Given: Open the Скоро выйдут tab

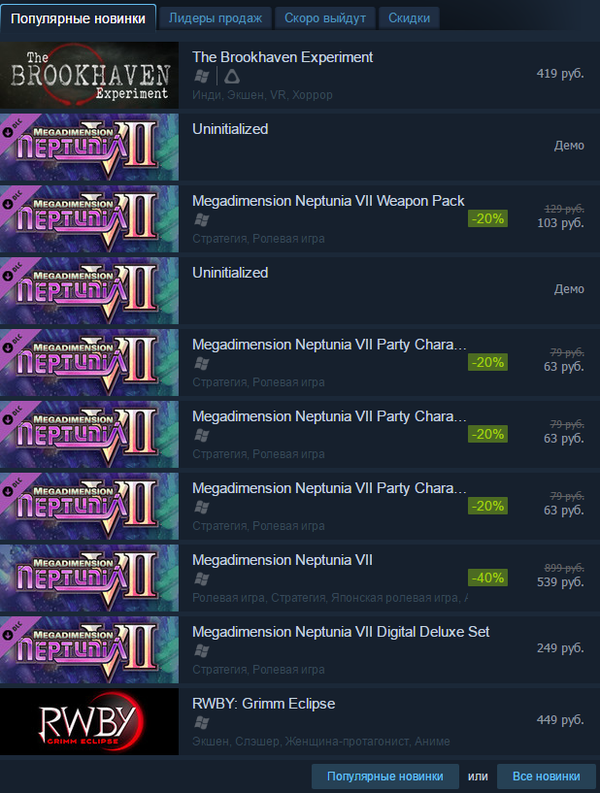Looking at the screenshot, I should click(x=324, y=18).
